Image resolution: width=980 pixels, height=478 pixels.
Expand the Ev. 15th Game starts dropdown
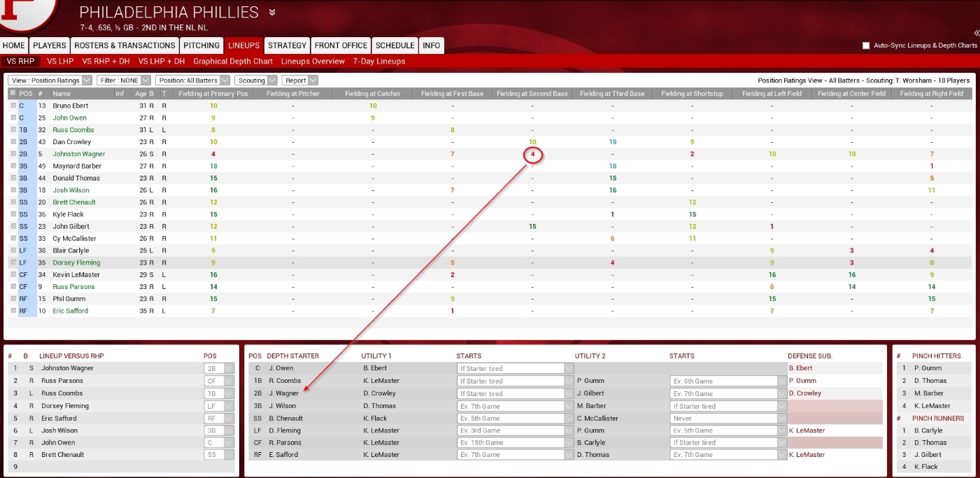516,442
